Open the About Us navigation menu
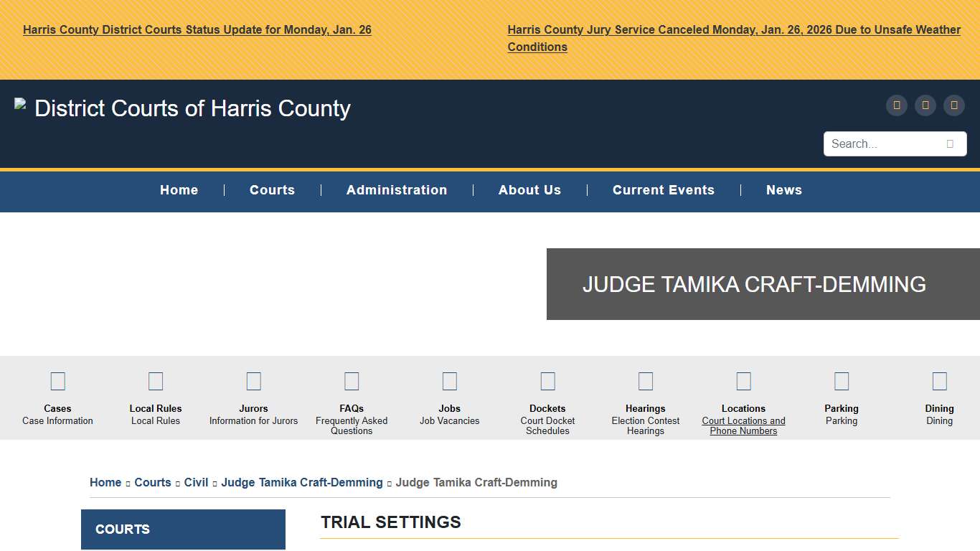 [x=529, y=190]
